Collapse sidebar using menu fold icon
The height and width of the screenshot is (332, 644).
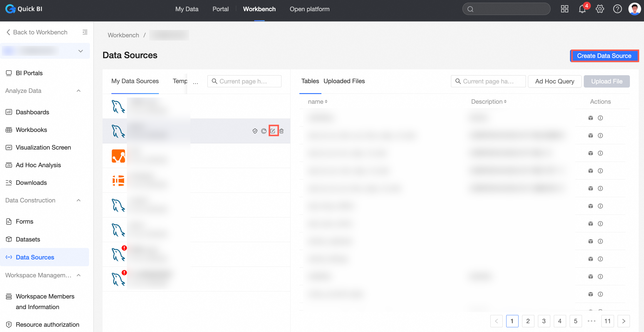(85, 32)
